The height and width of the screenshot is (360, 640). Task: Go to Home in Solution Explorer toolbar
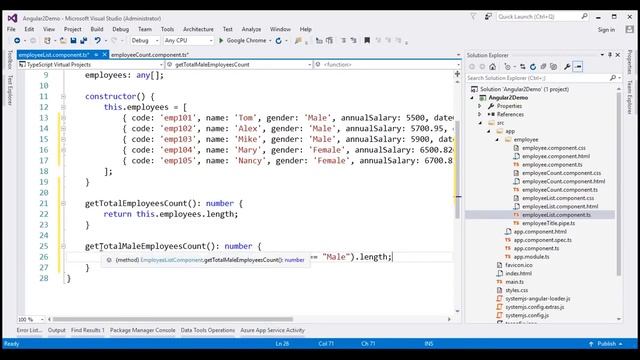[x=493, y=67]
